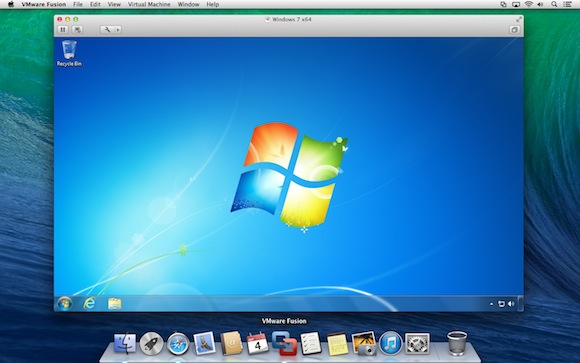Open the File menu

point(78,4)
